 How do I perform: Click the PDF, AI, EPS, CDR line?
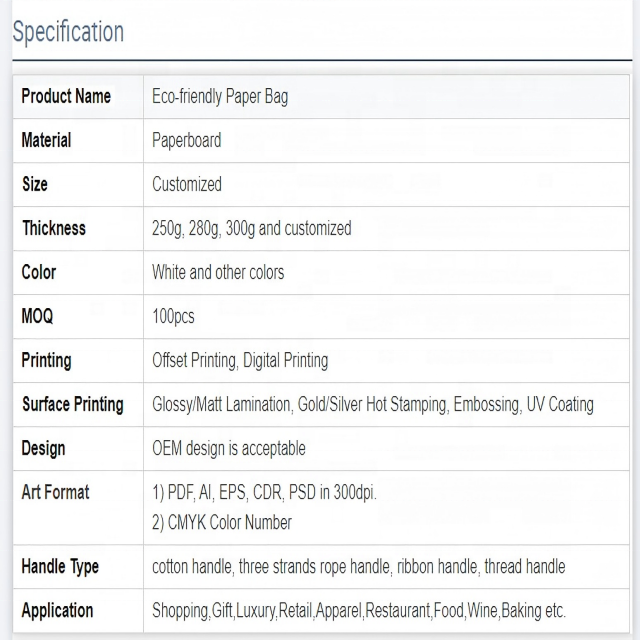(x=264, y=493)
